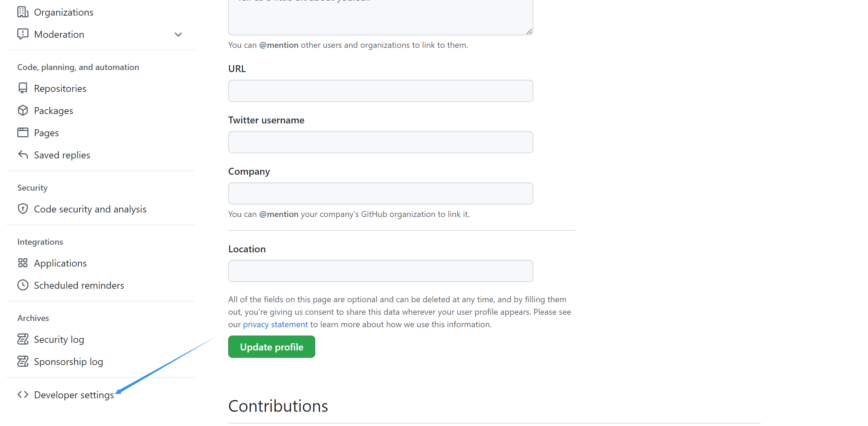Click the Packages box icon
The height and width of the screenshot is (426, 868).
[23, 110]
